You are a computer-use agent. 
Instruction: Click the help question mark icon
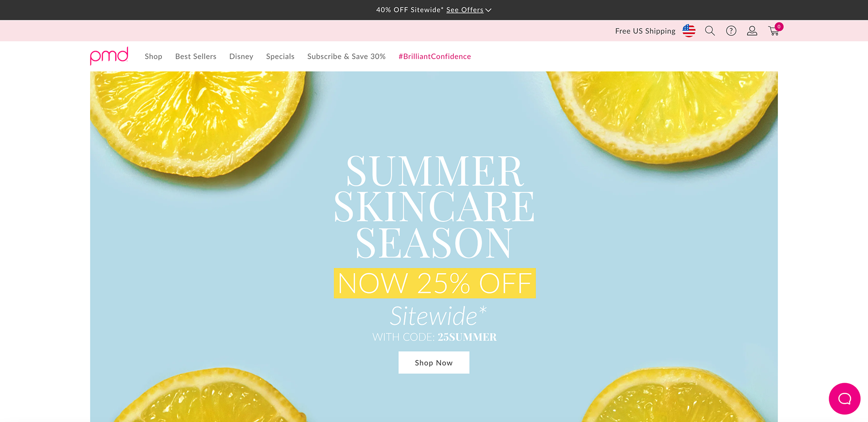(731, 31)
